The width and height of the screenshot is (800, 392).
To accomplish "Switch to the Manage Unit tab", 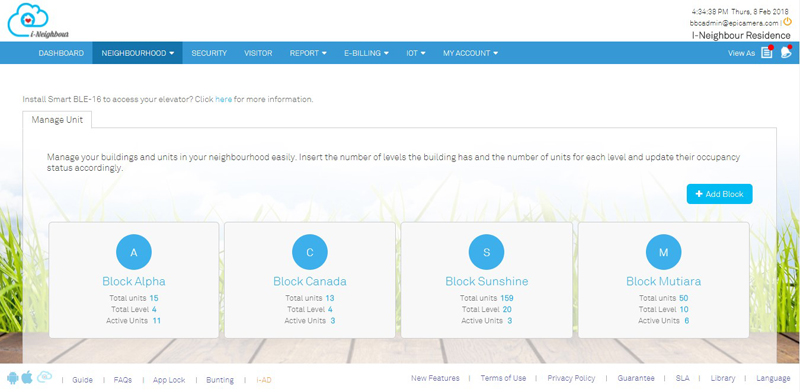I will point(57,120).
